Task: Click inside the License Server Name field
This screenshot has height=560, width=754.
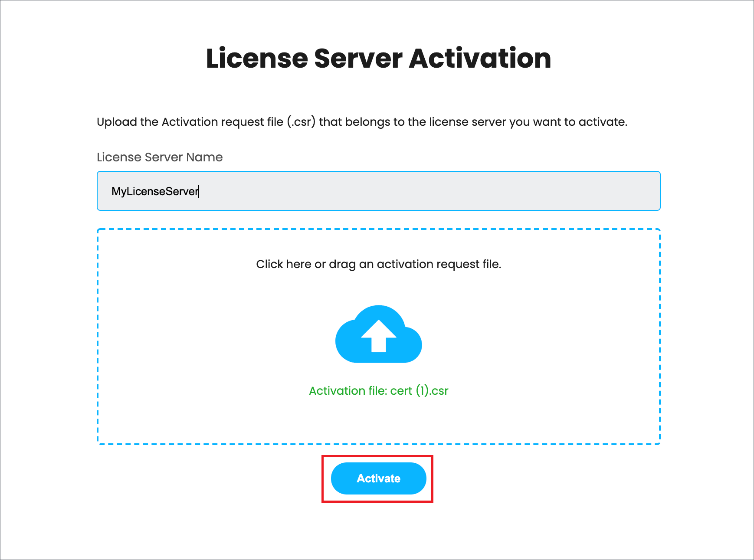Action: coord(378,191)
